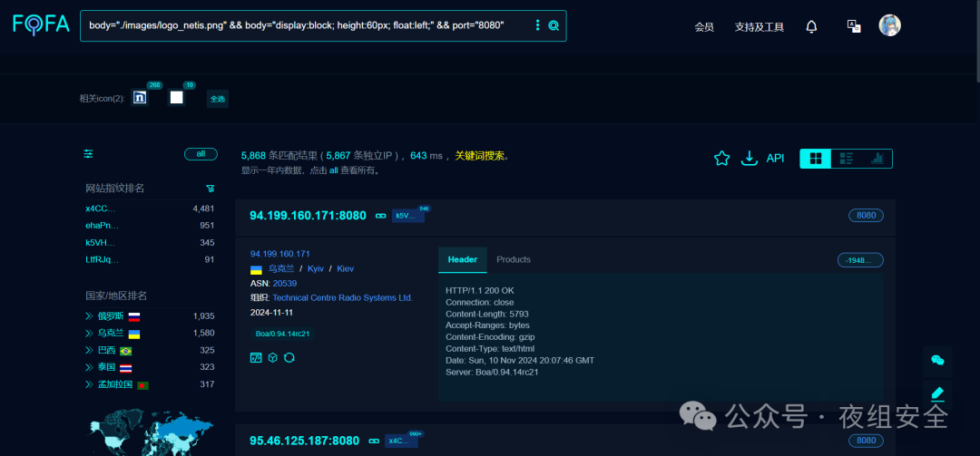View page source code icon for 94.199.160.171
The height and width of the screenshot is (456, 980).
click(256, 357)
